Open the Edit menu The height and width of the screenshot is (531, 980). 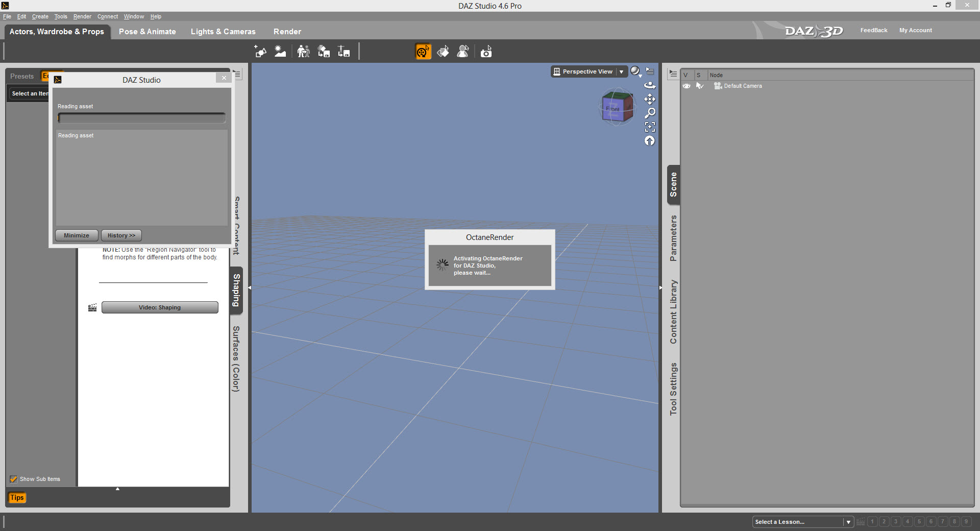(21, 16)
